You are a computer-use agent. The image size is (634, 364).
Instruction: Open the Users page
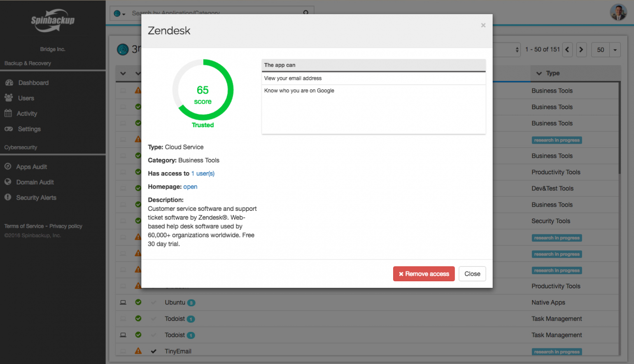[26, 98]
